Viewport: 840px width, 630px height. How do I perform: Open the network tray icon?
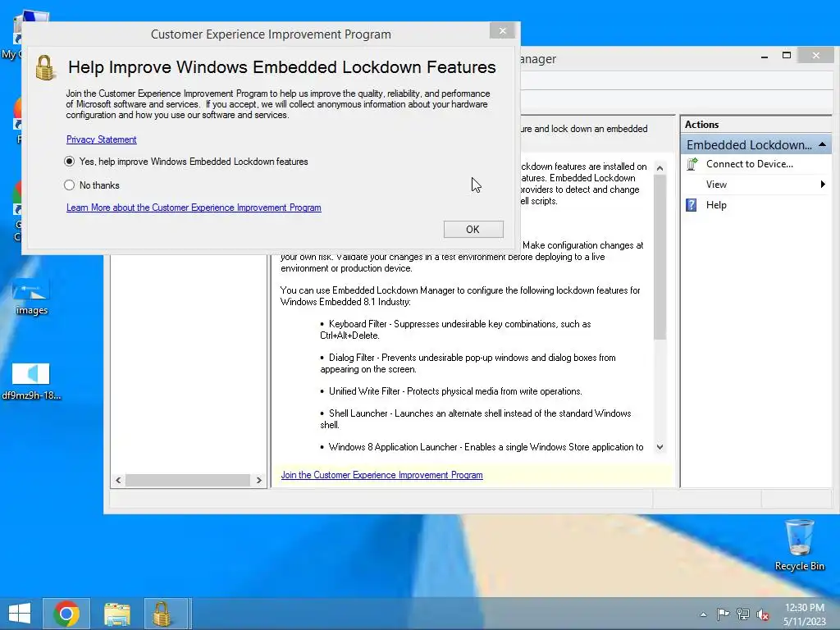(x=743, y=614)
